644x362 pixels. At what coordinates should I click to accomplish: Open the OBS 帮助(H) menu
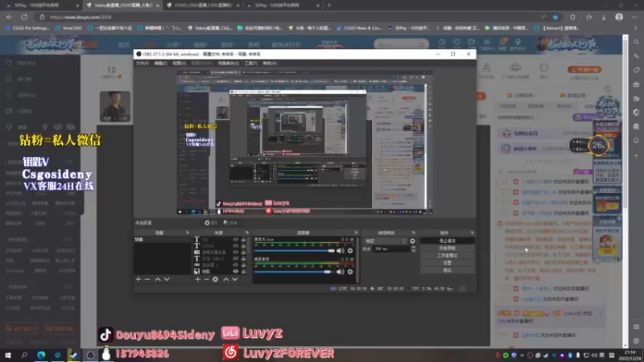coord(270,64)
